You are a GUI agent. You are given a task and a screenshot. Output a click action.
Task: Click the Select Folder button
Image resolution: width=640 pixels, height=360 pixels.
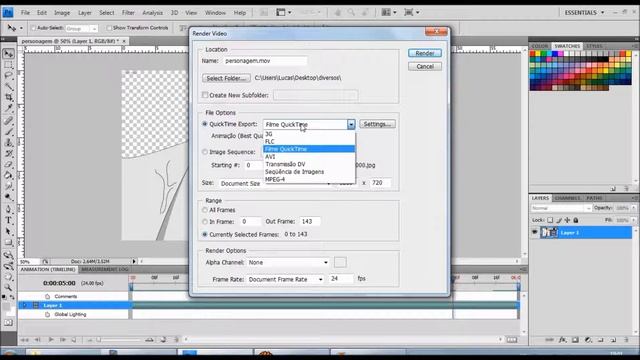pos(226,78)
